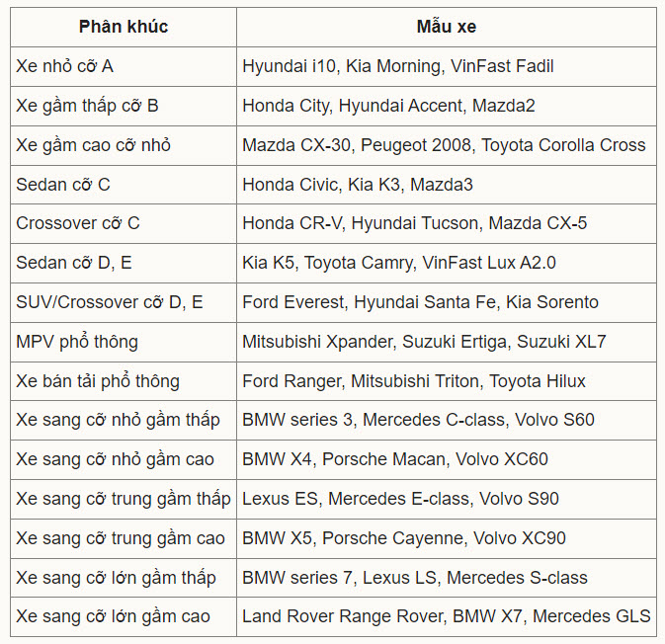Image resolution: width=665 pixels, height=644 pixels.
Task: Select the "Xe gầm thấp cỡ B" cell
Action: [x=87, y=106]
